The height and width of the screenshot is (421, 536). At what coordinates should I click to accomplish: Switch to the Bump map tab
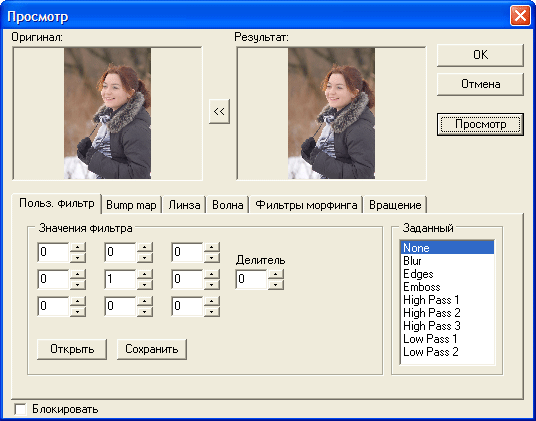[131, 205]
